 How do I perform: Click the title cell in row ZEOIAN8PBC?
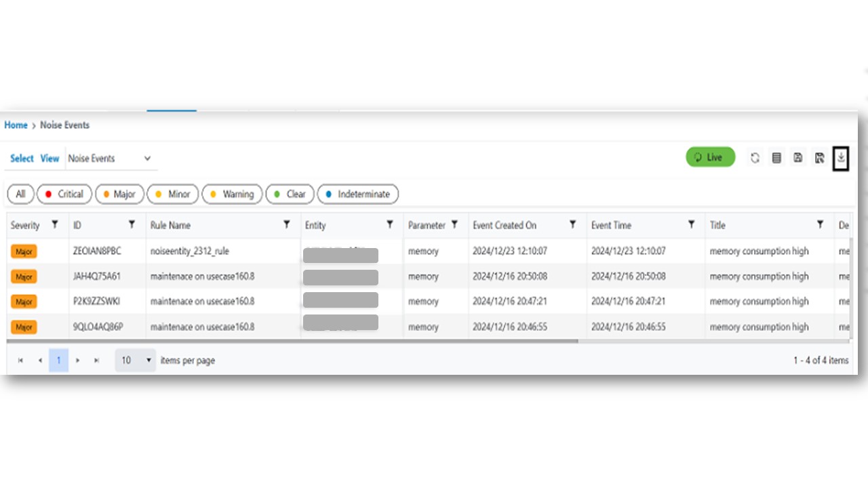pos(759,251)
